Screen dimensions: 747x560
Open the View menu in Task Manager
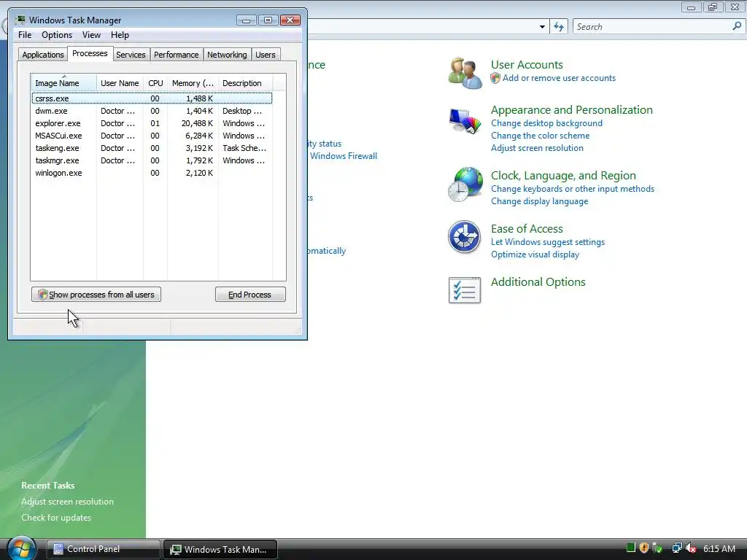pos(91,35)
